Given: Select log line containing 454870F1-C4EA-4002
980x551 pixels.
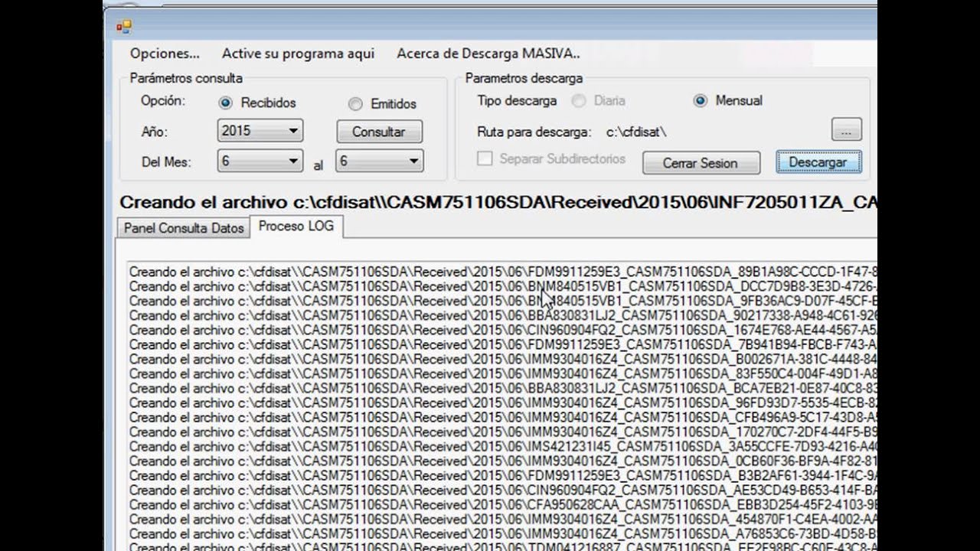Looking at the screenshot, I should pyautogui.click(x=503, y=520).
